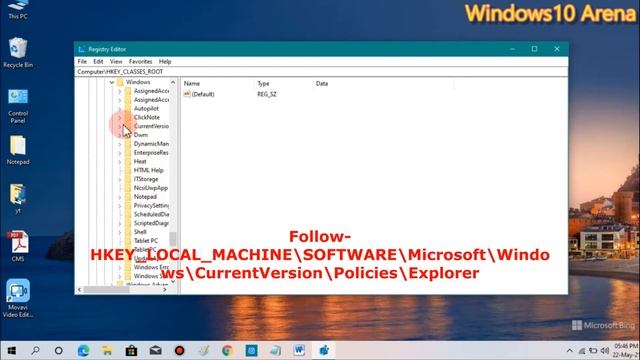
Task: Click the volume speaker tray icon
Action: coord(605,351)
